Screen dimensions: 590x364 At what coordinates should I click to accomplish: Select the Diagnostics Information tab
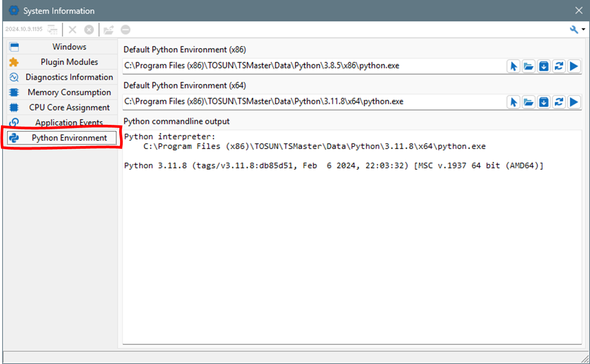pyautogui.click(x=61, y=77)
